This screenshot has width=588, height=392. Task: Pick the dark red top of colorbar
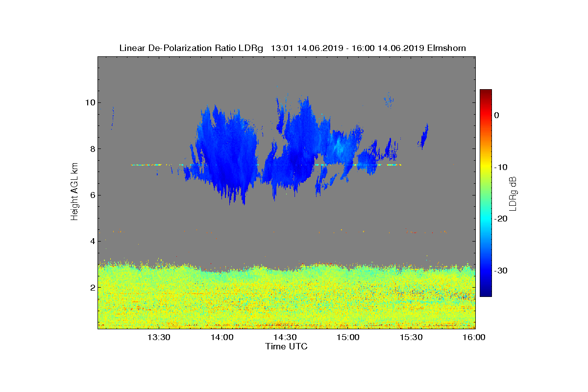tap(486, 92)
